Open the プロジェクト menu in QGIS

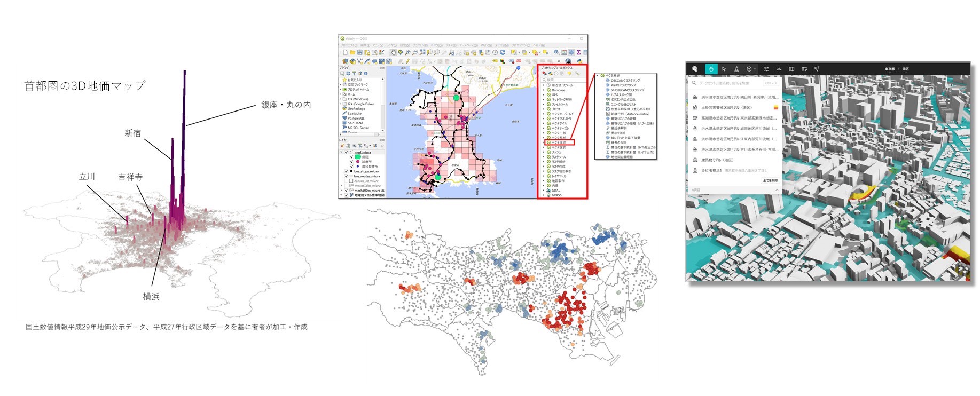349,45
